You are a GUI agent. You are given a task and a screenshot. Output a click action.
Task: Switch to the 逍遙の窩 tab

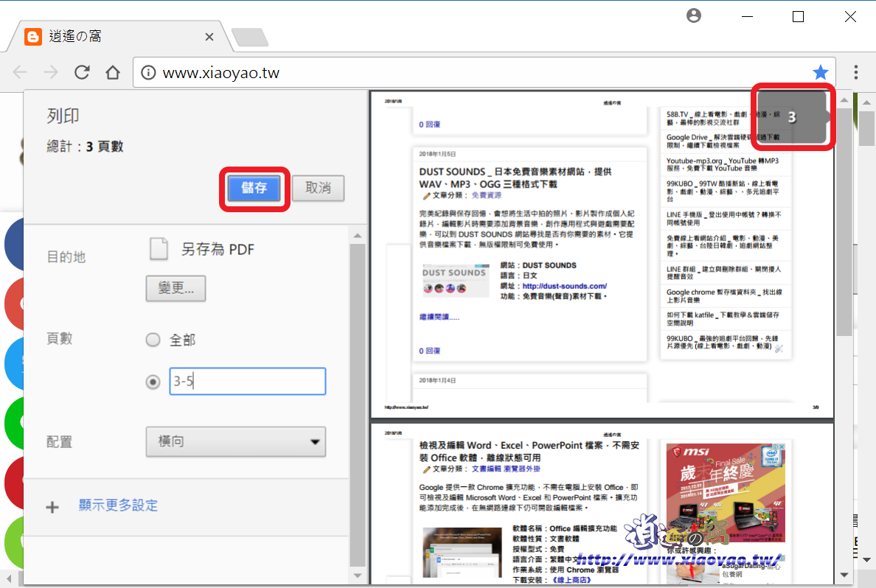tap(119, 36)
